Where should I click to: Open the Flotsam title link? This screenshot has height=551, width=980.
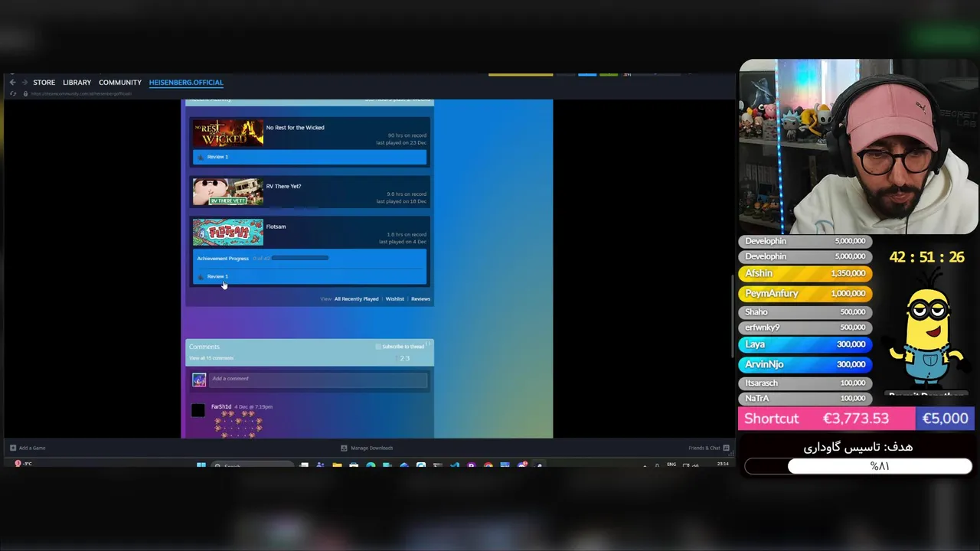(276, 227)
